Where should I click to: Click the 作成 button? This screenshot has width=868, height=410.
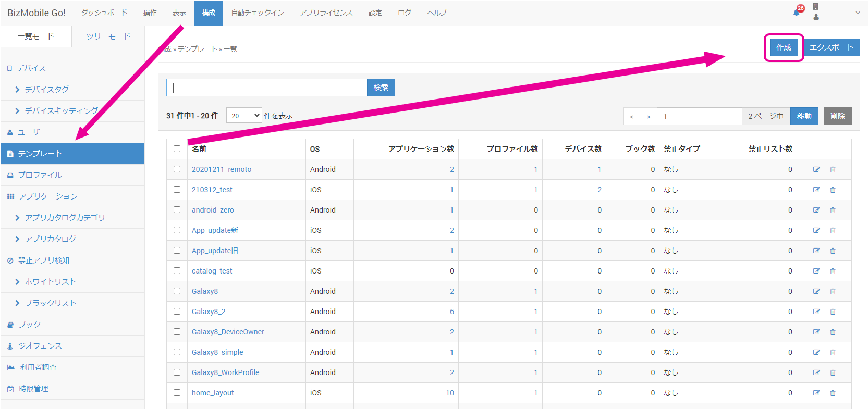pyautogui.click(x=784, y=47)
